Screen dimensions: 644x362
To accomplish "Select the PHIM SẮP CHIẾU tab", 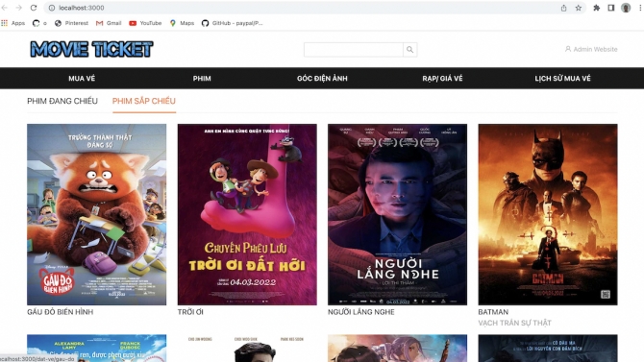I will (x=144, y=101).
